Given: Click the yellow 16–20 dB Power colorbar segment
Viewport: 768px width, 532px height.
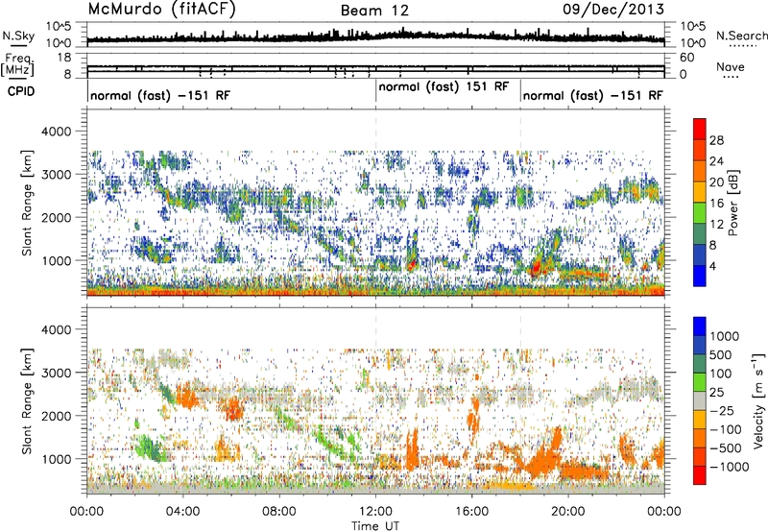Looking at the screenshot, I should click(x=700, y=192).
